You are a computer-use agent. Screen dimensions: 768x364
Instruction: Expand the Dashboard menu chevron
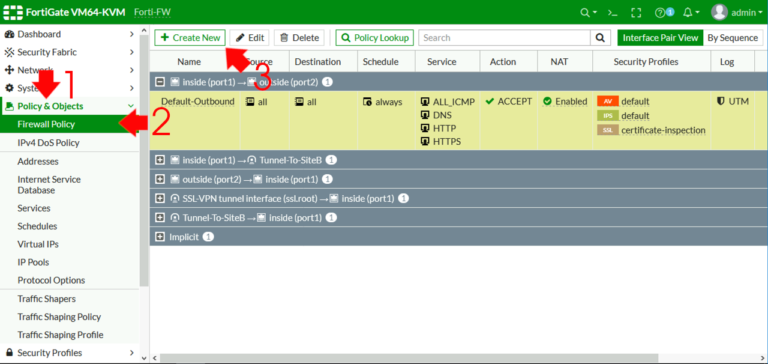click(x=131, y=34)
